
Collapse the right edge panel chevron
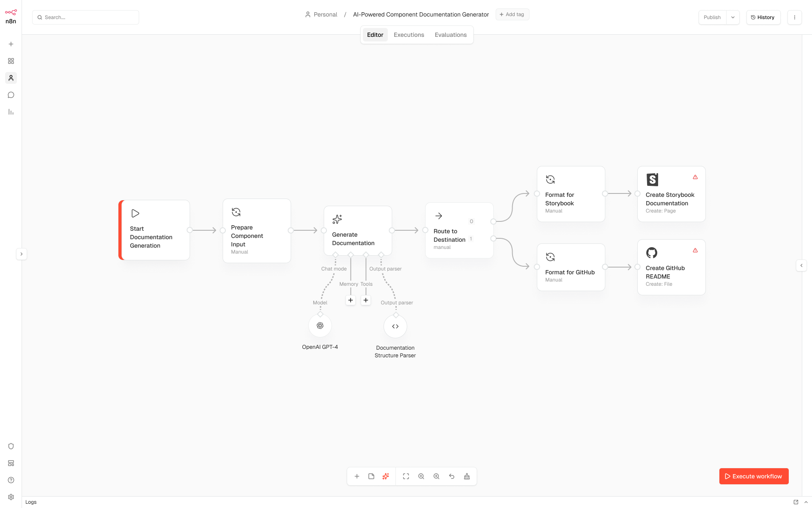801,265
